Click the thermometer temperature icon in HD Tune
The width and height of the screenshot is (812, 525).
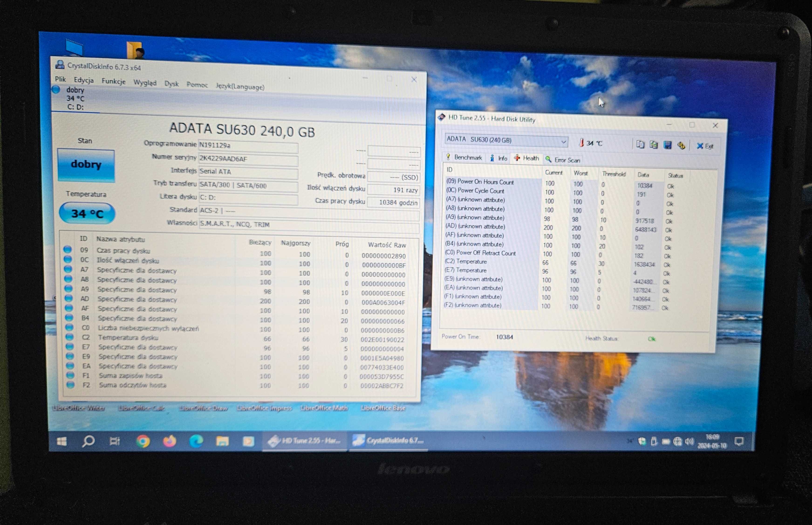pos(581,143)
